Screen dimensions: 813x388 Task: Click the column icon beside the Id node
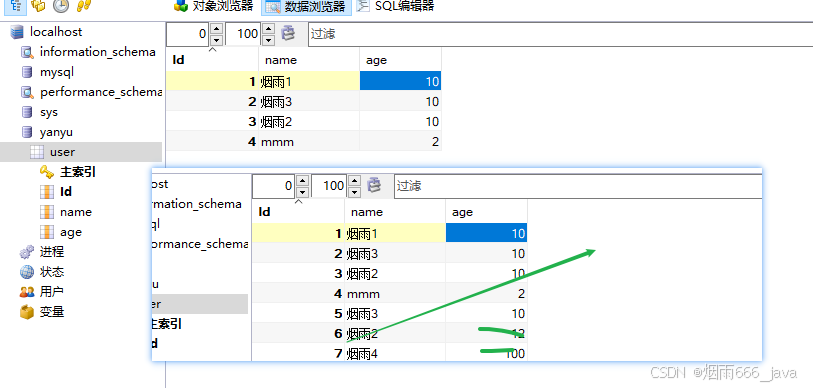[x=47, y=192]
